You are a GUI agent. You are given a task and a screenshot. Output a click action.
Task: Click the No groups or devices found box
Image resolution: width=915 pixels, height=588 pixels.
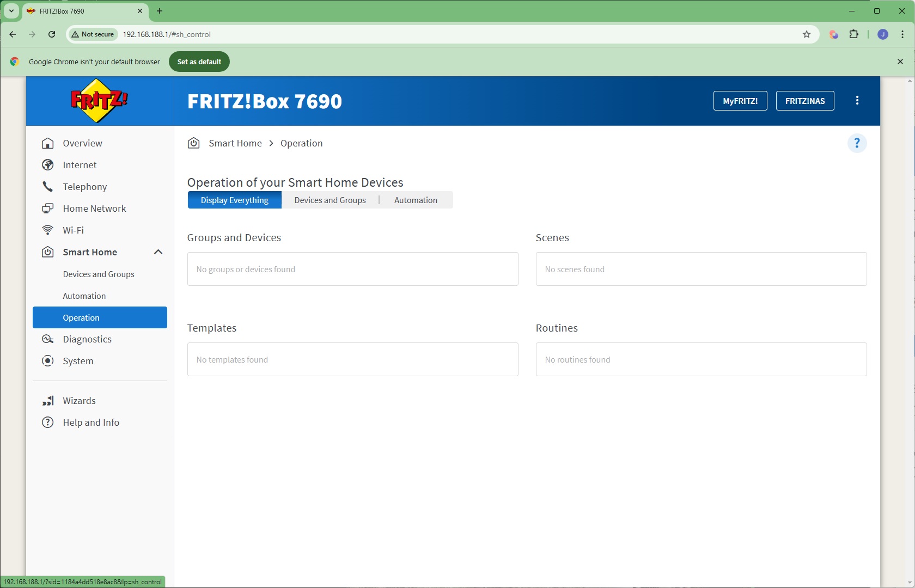click(353, 269)
